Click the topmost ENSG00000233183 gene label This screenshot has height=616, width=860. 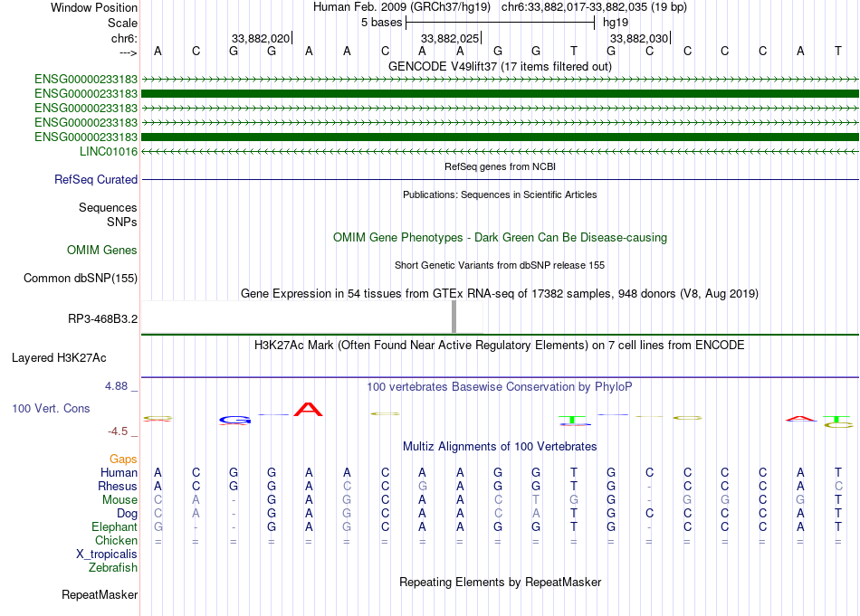click(x=86, y=80)
